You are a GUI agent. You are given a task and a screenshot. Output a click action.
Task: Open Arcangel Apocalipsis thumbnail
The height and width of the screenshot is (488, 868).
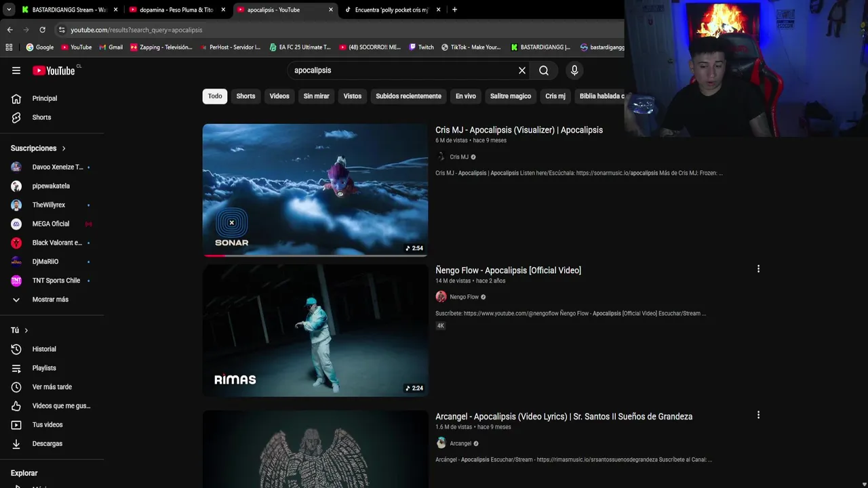tap(315, 449)
